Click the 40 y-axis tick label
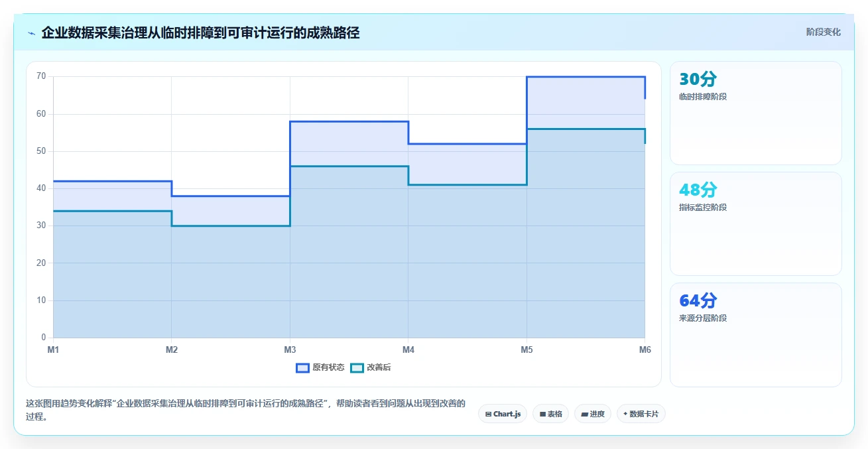Screen dimensions: 868x449 pyautogui.click(x=41, y=188)
